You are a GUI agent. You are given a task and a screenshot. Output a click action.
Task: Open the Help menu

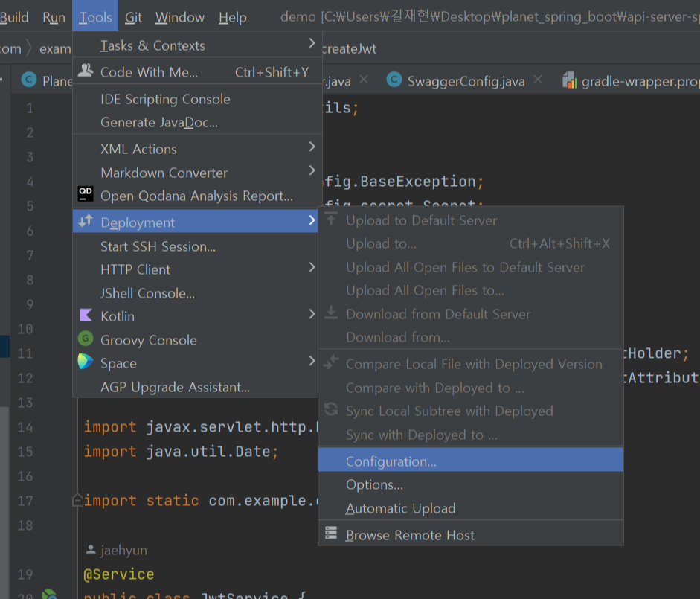point(232,17)
